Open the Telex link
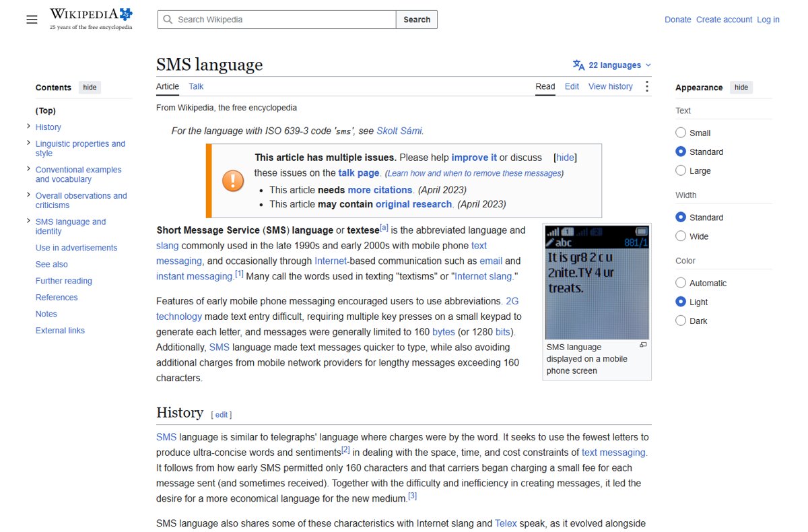 click(x=506, y=523)
